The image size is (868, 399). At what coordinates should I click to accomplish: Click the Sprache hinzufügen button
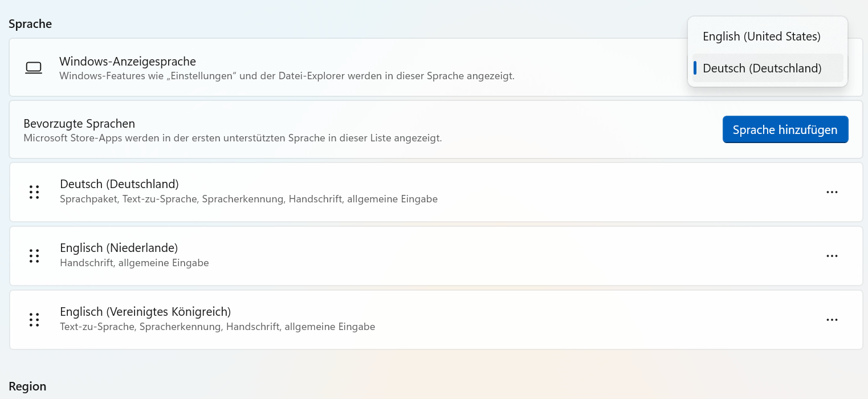(785, 129)
